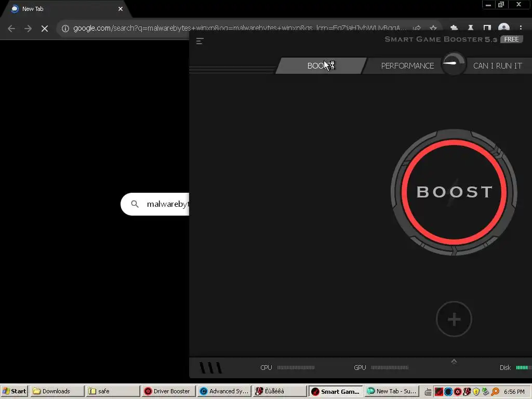Image resolution: width=532 pixels, height=399 pixels.
Task: Click the search magnifier icon in search box
Action: click(x=135, y=204)
